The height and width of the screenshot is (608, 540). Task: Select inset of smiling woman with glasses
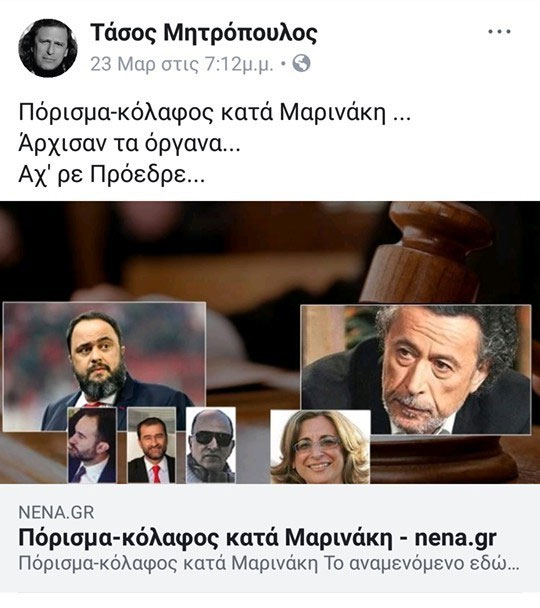[x=320, y=447]
